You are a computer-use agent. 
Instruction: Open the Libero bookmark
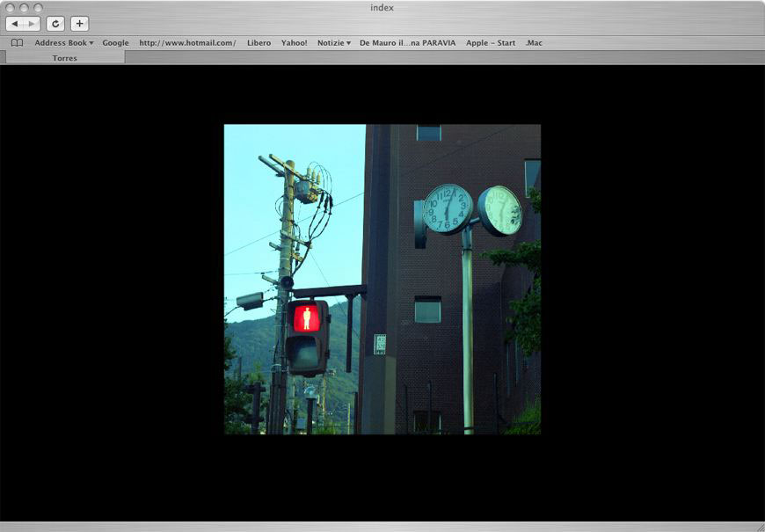259,43
